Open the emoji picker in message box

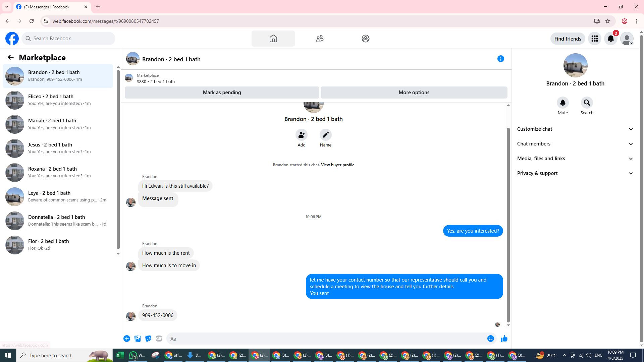click(490, 339)
